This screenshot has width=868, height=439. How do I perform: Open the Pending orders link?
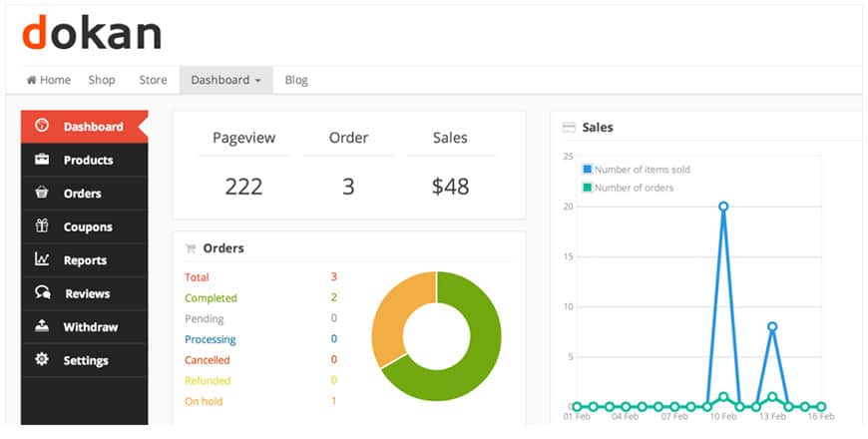[x=205, y=319]
